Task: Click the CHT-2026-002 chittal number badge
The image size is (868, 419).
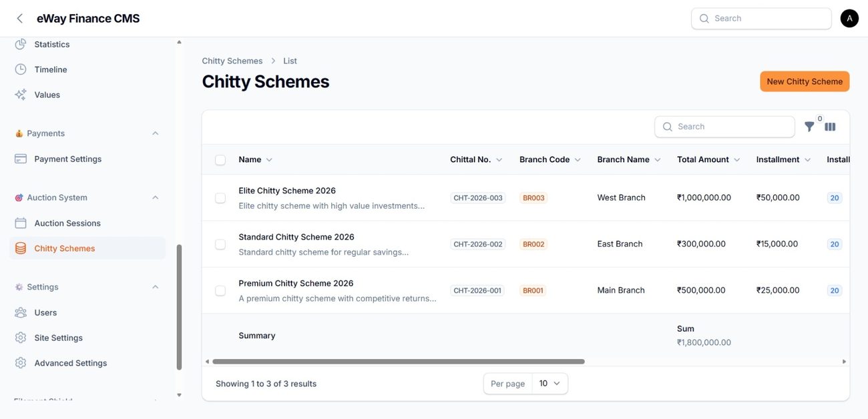Action: pos(478,244)
